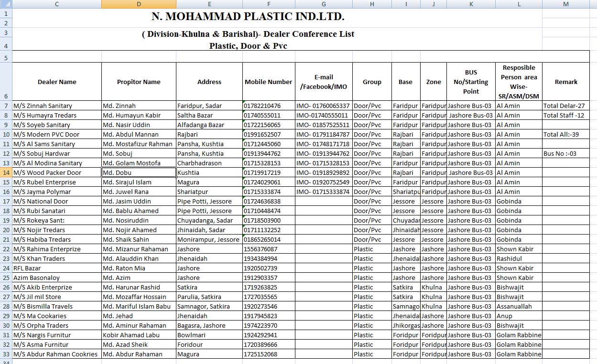597x364 pixels.
Task: Click the Assanuallah responsible person cell
Action: 519,306
